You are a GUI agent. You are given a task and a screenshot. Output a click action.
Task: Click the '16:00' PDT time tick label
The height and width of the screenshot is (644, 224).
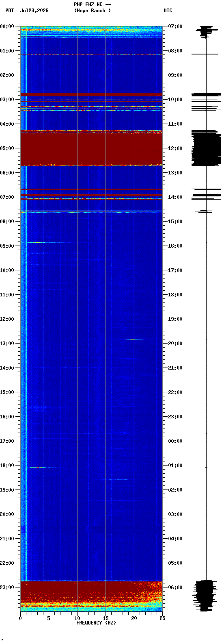(7, 417)
